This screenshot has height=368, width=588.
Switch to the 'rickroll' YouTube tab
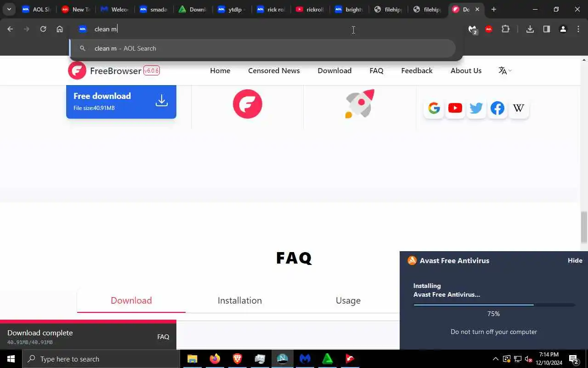(309, 9)
